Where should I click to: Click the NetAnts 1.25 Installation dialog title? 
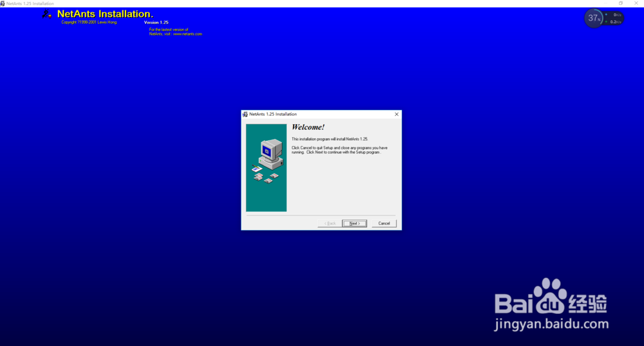coord(273,114)
